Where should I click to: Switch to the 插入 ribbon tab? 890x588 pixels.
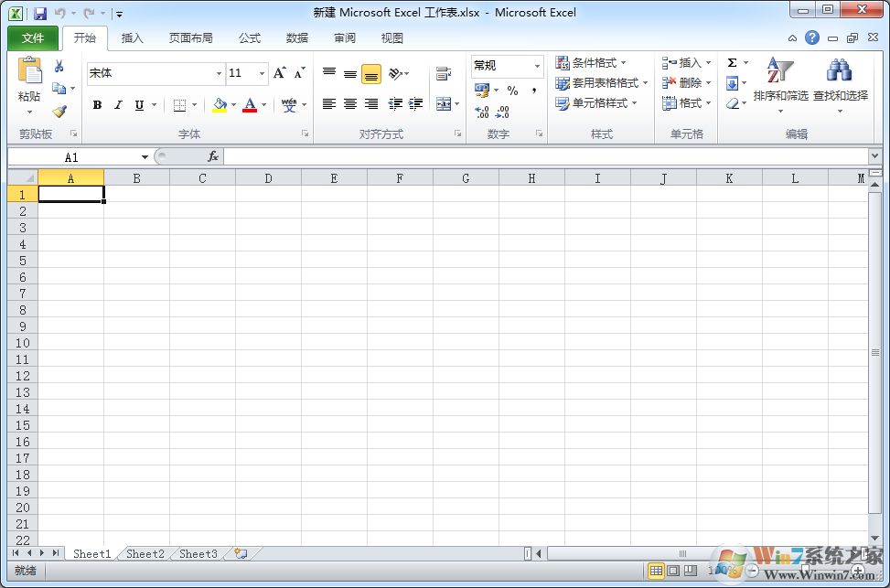pyautogui.click(x=132, y=37)
